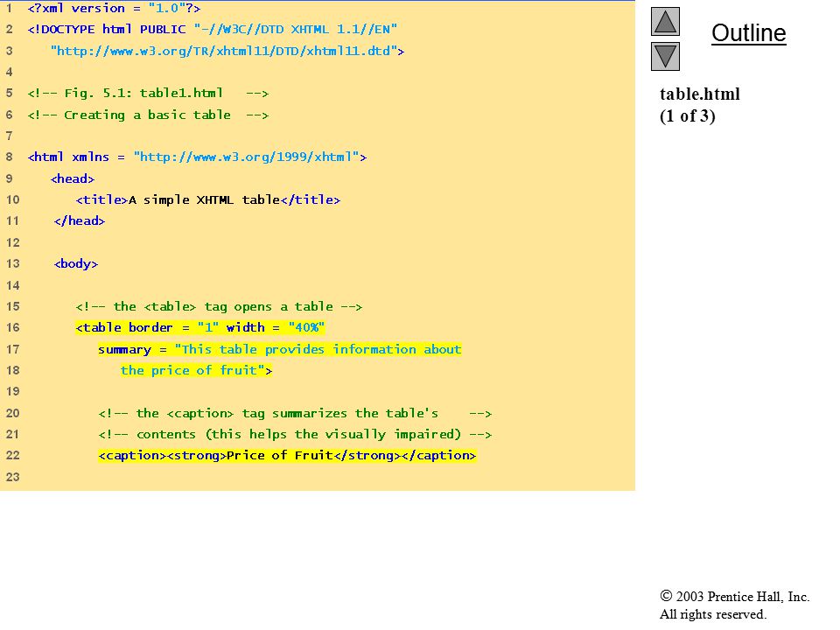Click line number 12
The image size is (840, 630).
tap(12, 242)
